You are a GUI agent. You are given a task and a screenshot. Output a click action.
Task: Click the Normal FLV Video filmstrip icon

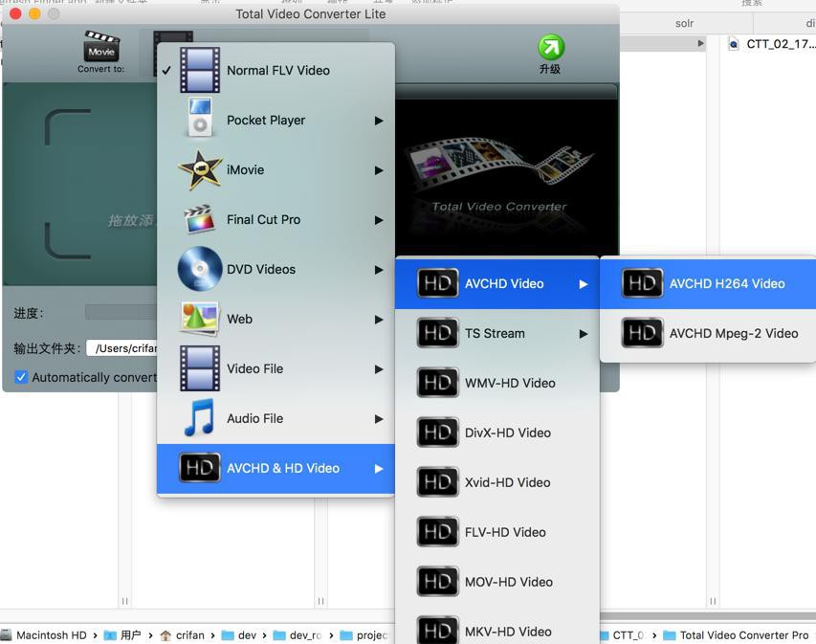click(200, 70)
